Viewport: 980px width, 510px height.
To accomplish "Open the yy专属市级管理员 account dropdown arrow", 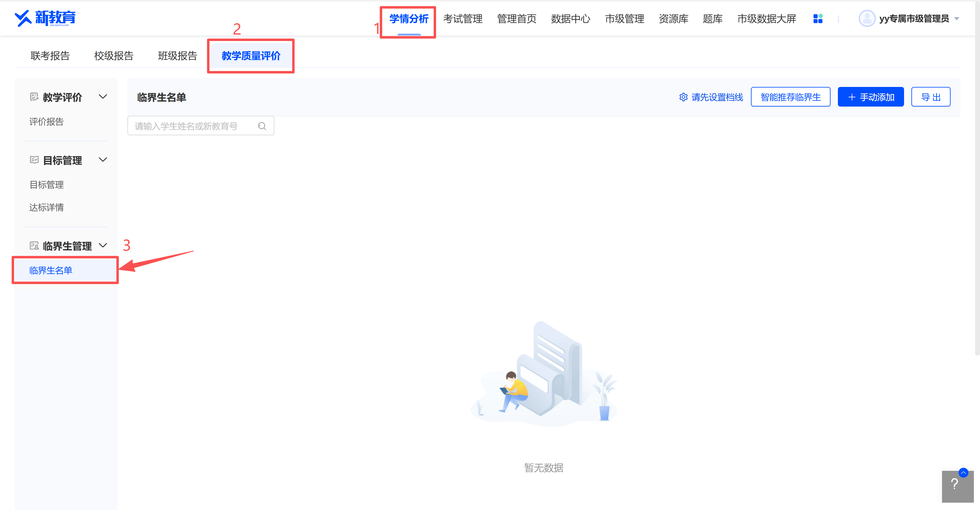I will (x=957, y=19).
